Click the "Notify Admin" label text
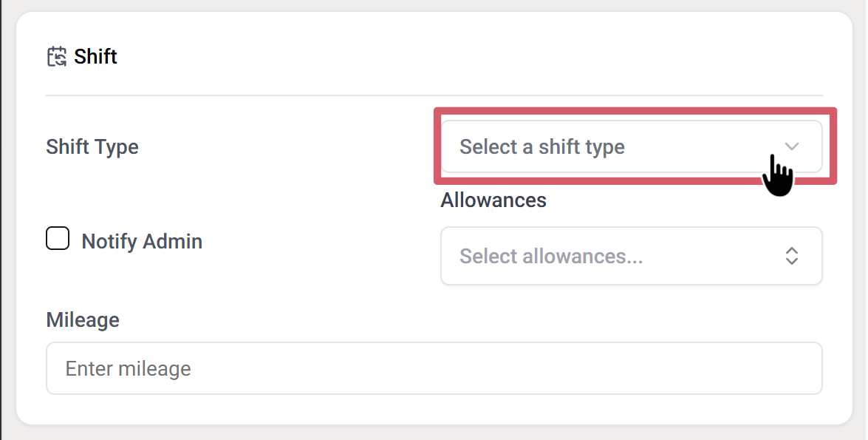The width and height of the screenshot is (868, 440). click(142, 242)
